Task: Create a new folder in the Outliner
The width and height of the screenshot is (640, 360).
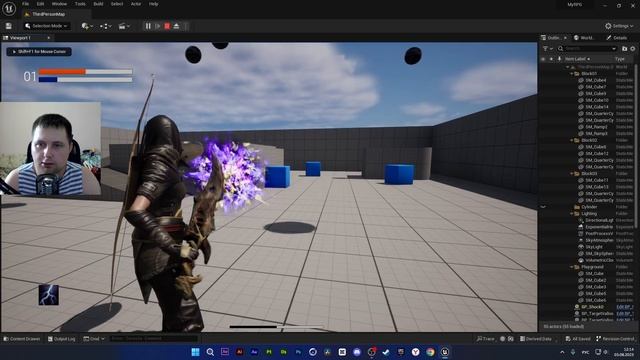Action: point(624,49)
